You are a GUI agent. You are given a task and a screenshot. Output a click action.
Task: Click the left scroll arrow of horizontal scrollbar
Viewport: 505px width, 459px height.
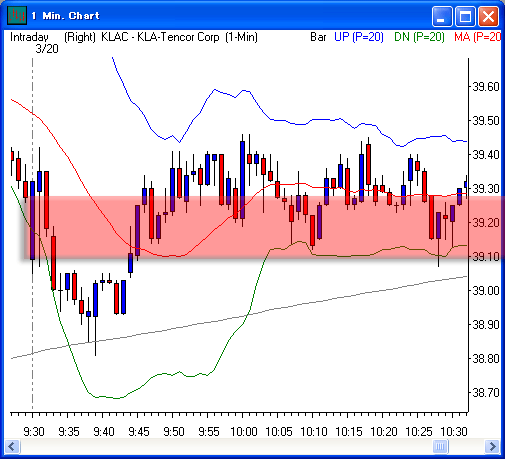12,446
